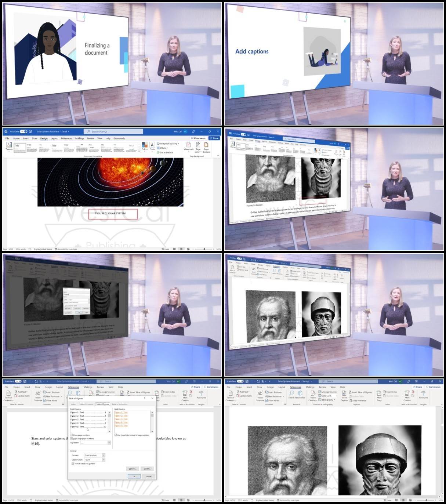The height and width of the screenshot is (504, 446).
Task: Click Insert Index in the 'Saving' Word window
Action: point(391,392)
